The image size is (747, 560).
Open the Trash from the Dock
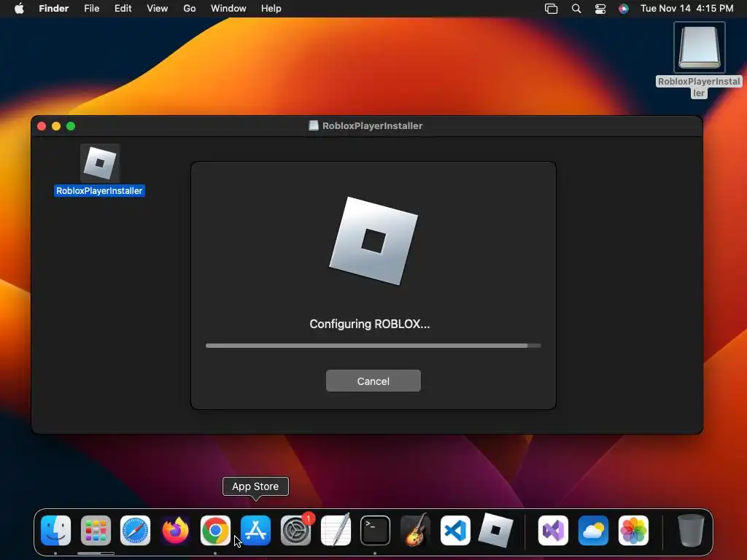coord(691,531)
